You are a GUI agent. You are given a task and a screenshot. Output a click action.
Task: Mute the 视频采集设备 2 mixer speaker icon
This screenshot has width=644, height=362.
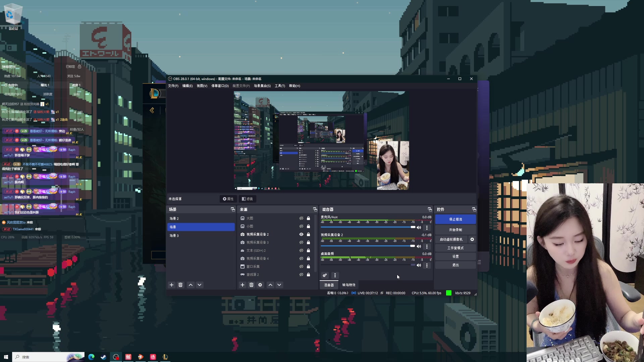(419, 246)
